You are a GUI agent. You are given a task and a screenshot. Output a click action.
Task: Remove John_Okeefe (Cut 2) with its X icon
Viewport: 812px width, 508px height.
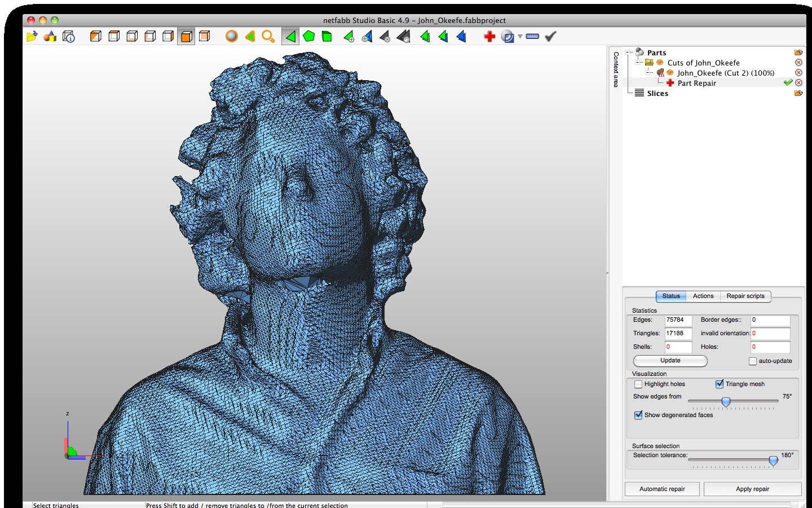click(x=798, y=73)
